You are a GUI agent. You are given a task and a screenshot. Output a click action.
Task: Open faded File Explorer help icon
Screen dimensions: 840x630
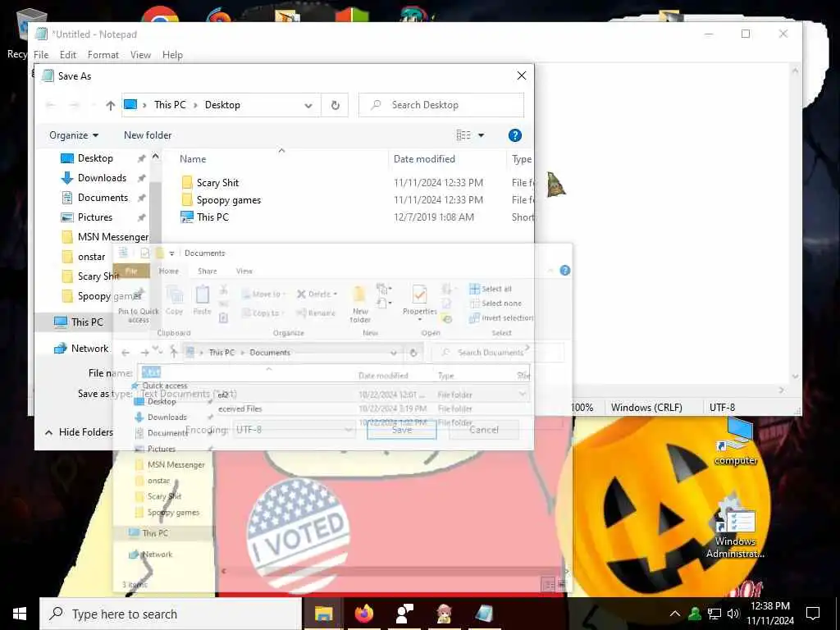click(564, 271)
